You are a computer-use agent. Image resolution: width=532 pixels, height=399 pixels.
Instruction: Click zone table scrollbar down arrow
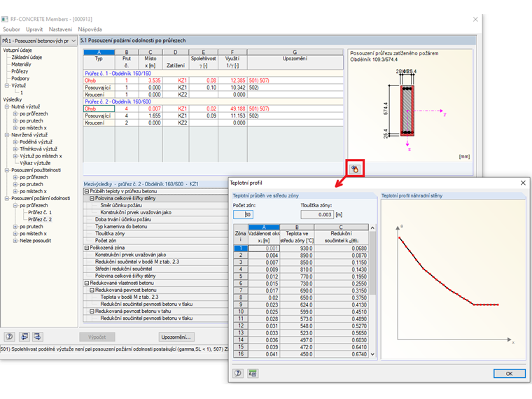tap(372, 354)
